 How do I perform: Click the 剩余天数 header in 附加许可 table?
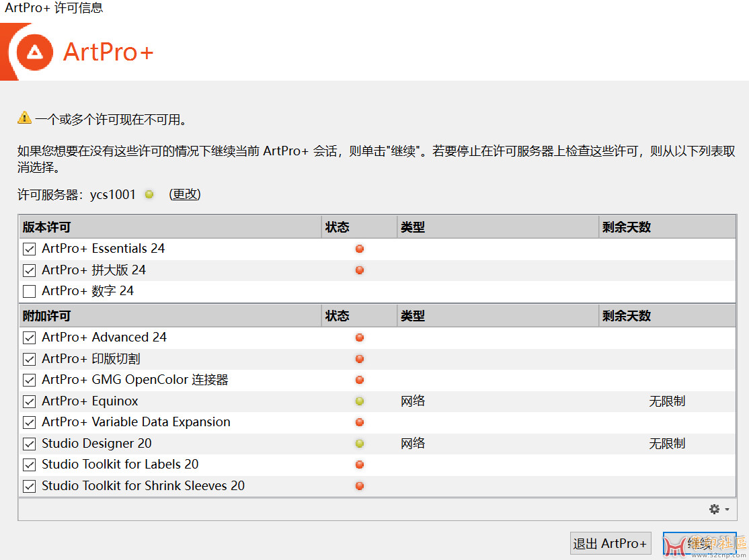click(626, 316)
